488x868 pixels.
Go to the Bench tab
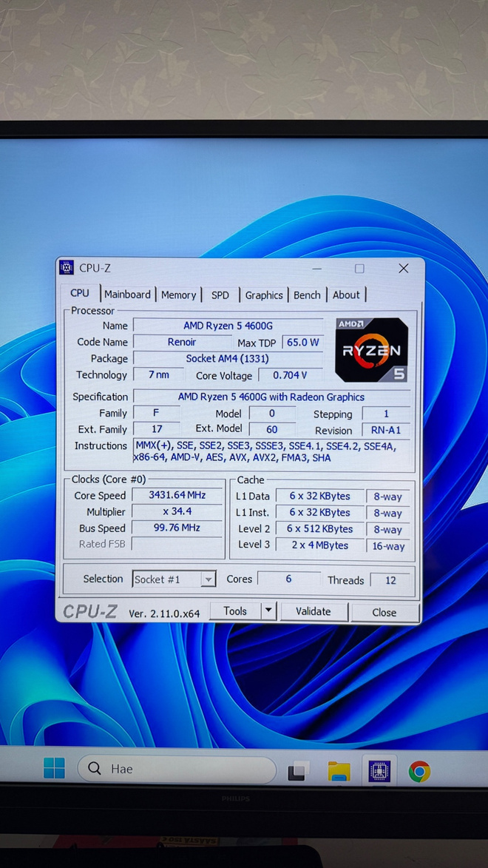[x=307, y=295]
